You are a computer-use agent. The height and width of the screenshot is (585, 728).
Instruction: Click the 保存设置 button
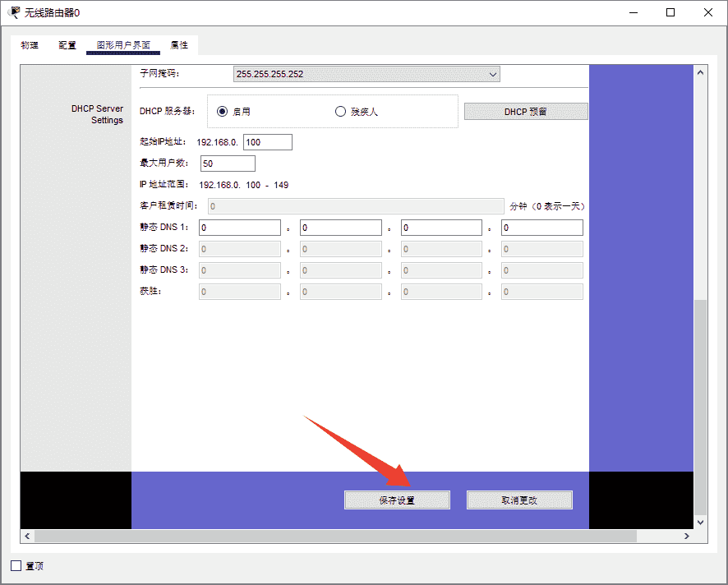pyautogui.click(x=397, y=500)
